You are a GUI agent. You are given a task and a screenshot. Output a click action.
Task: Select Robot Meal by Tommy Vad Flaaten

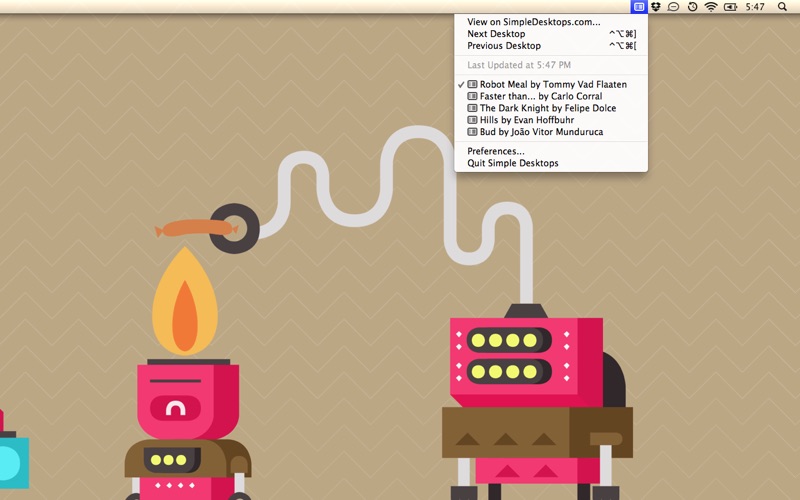(x=551, y=84)
